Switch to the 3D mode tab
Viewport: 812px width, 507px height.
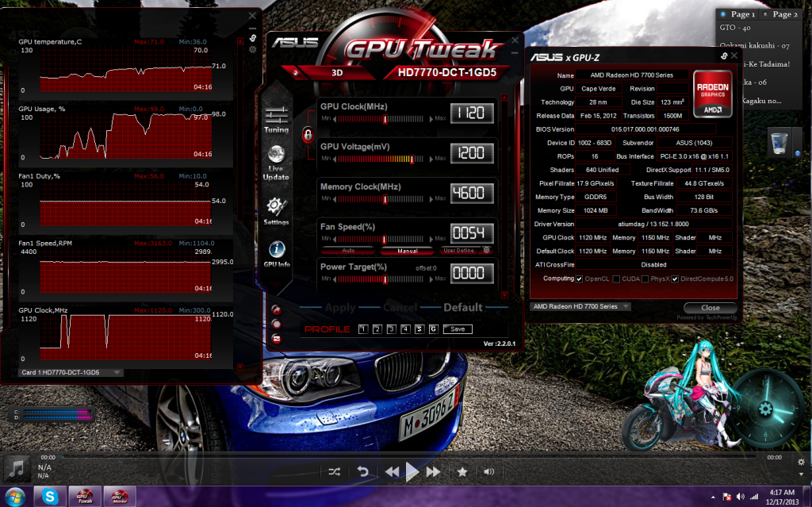tap(338, 73)
